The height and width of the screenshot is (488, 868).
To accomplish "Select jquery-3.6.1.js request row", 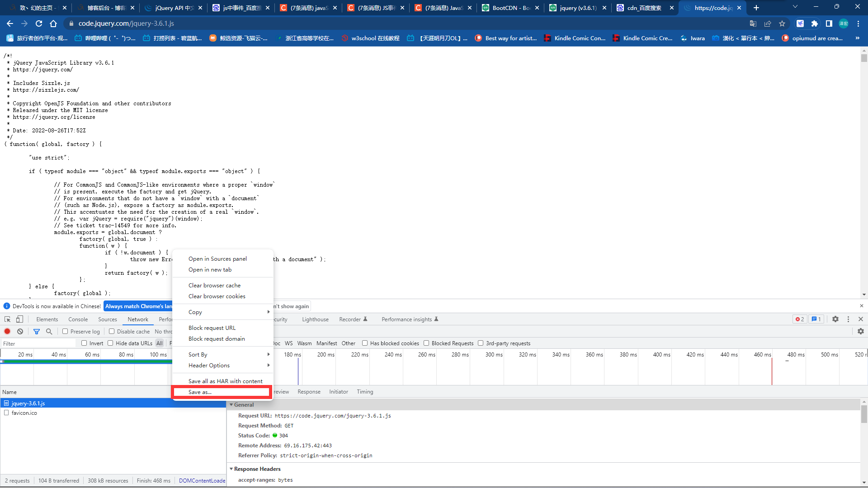I will [113, 403].
